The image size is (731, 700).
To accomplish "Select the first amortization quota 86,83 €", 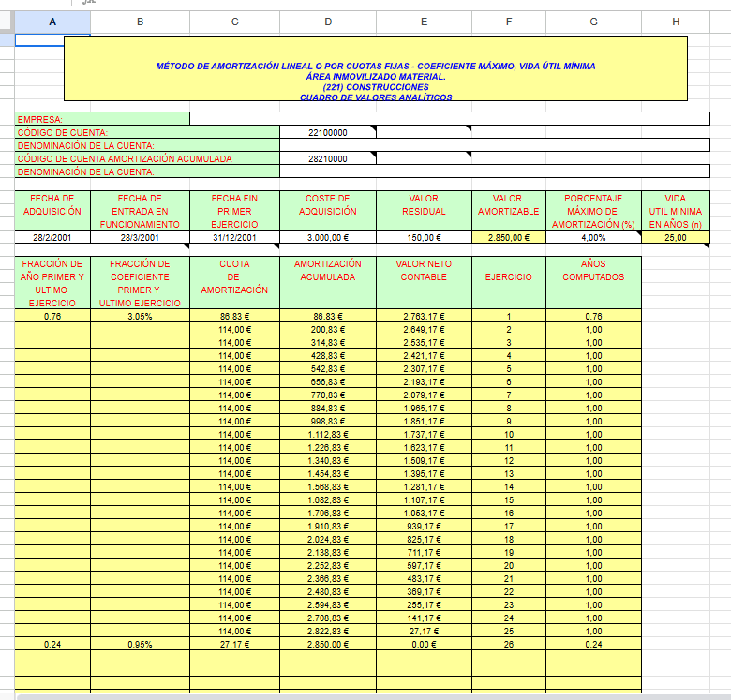I will click(234, 317).
